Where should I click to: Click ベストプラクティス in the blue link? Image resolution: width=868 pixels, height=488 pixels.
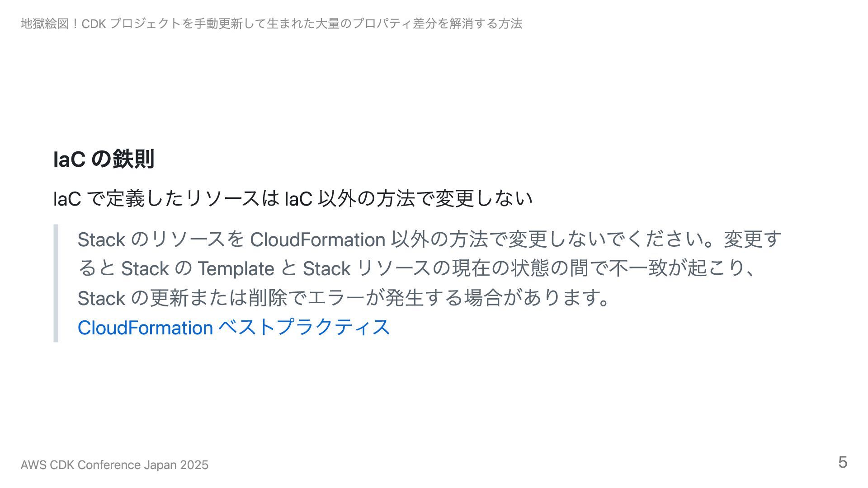[x=304, y=327]
